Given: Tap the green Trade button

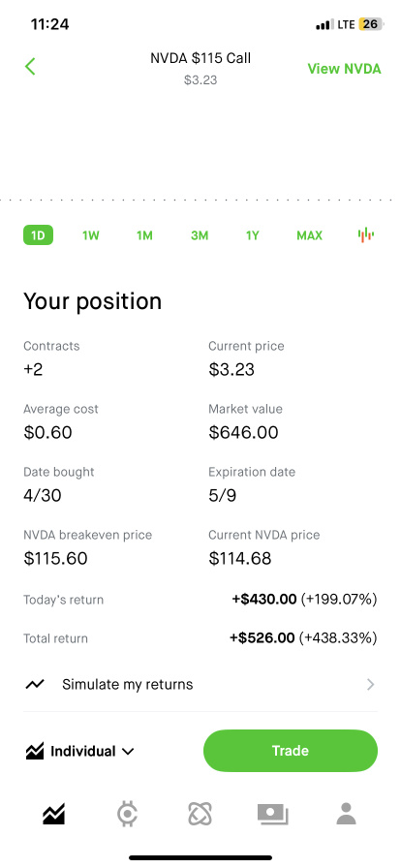Looking at the screenshot, I should point(291,751).
